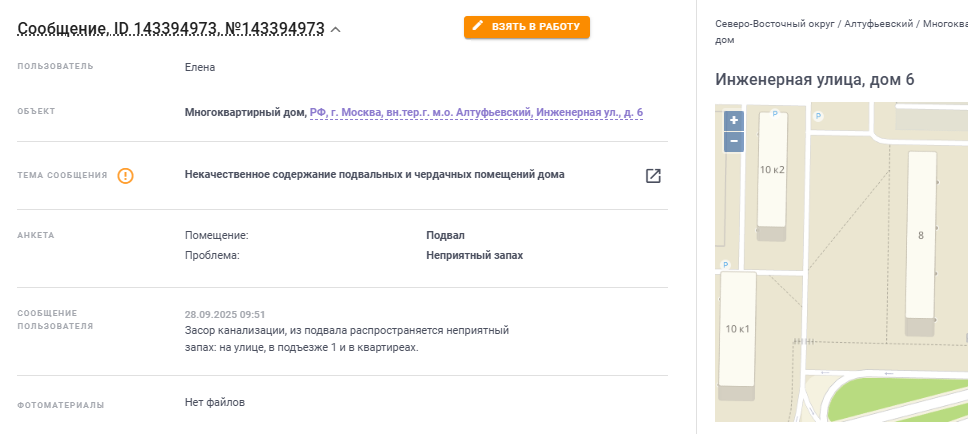This screenshot has height=434, width=968.
Task: Click parking icon above building 10 к1
Action: [x=727, y=264]
